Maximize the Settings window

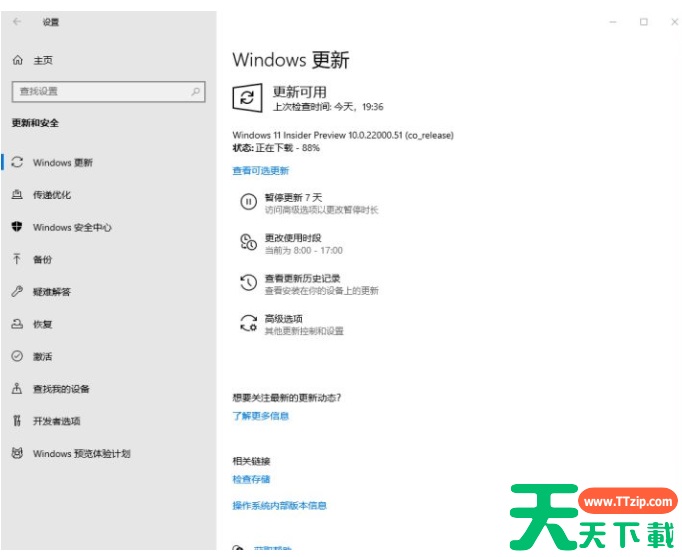coord(644,22)
